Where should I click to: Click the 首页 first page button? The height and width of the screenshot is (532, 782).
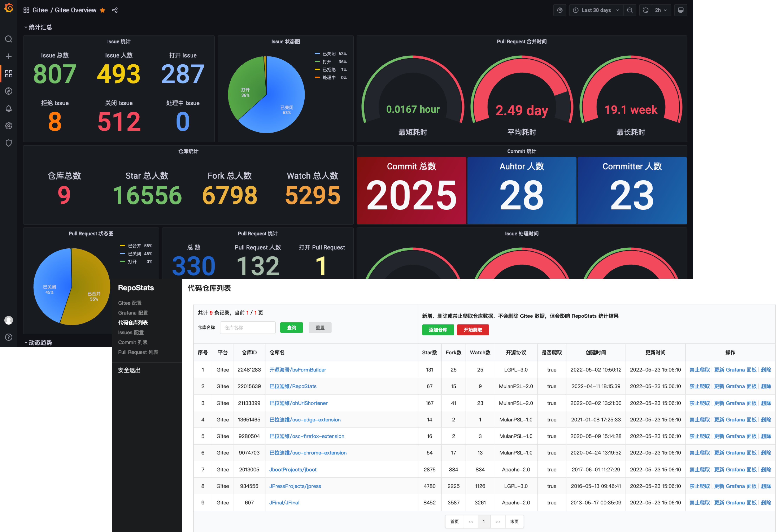454,521
